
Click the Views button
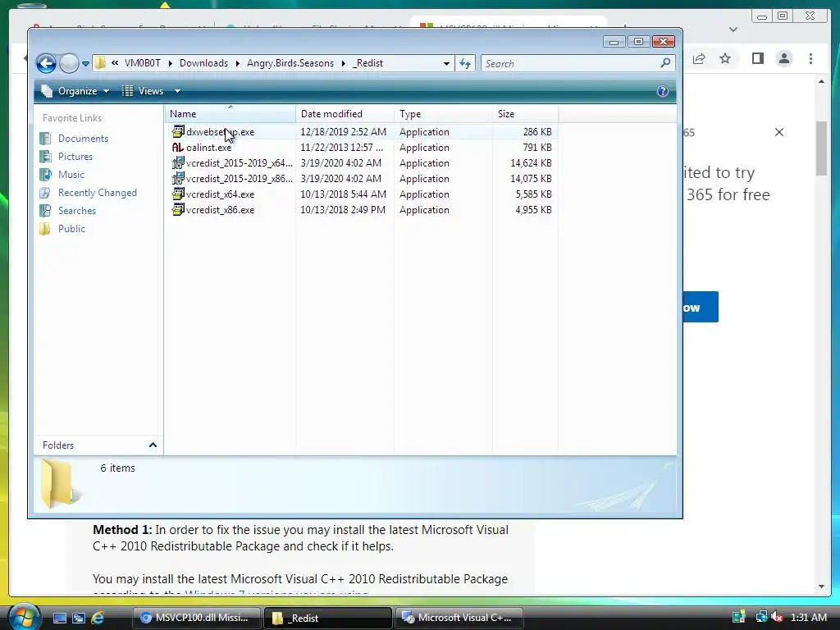(144, 91)
